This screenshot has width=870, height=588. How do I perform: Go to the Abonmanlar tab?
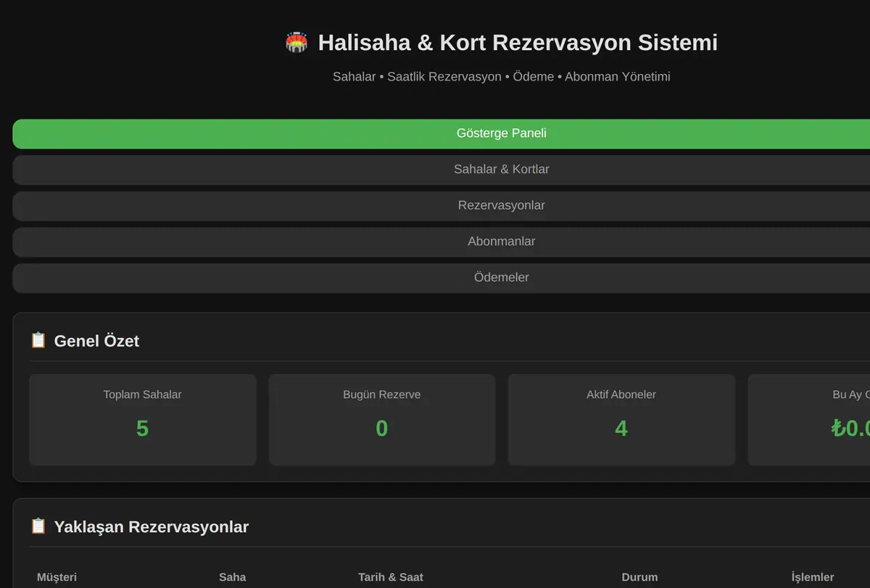[x=441, y=241]
